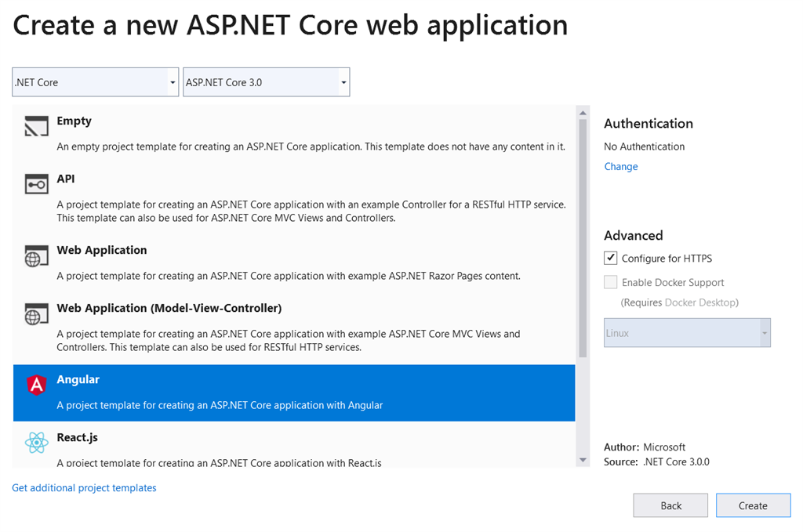Click the Source .NET Core 3.0.0 text

pyautogui.click(x=656, y=462)
